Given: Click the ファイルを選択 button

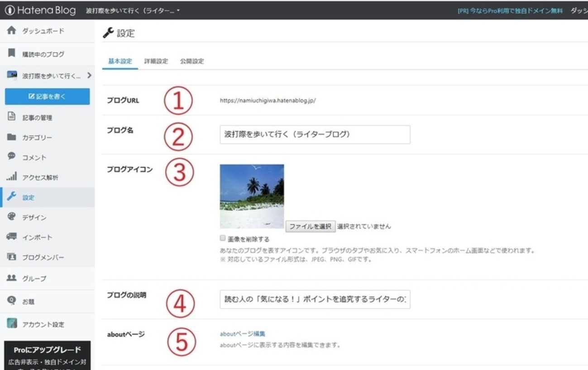Looking at the screenshot, I should click(x=311, y=226).
